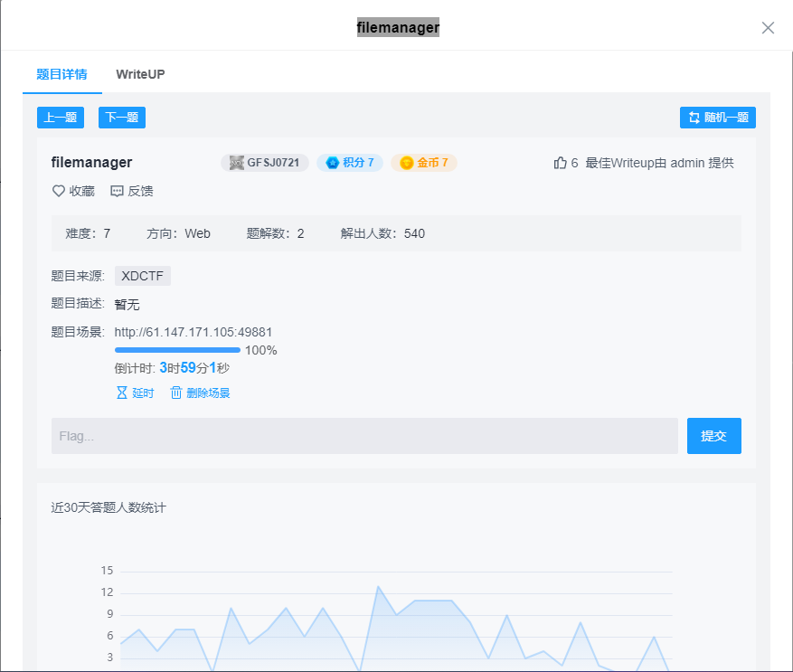This screenshot has height=672, width=793.
Task: Click the 题解数: 2 text
Action: pos(275,233)
